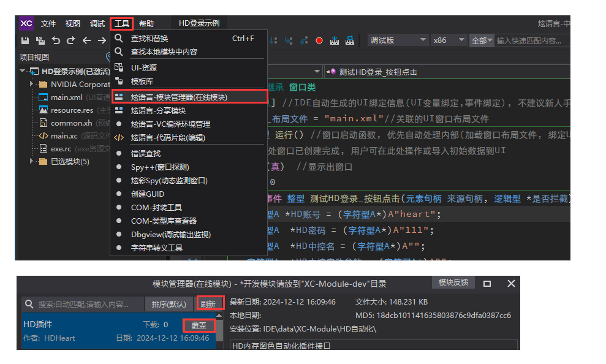Click the build icon with down arrow
Viewport: 606px width, 364px height.
(335, 40)
